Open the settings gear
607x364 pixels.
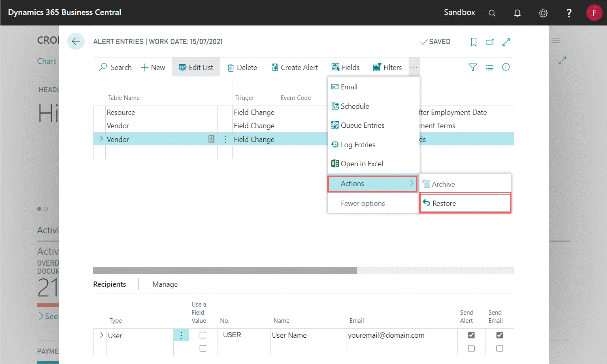[543, 13]
